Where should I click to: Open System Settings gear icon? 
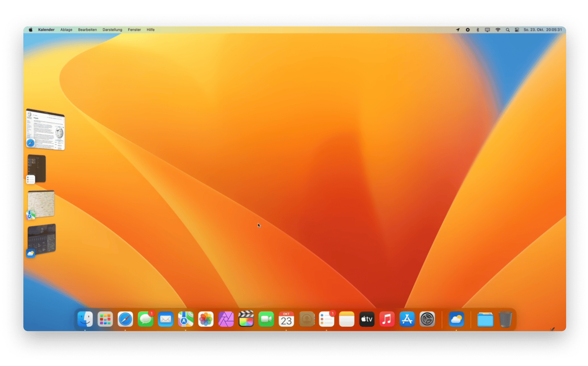pos(427,319)
